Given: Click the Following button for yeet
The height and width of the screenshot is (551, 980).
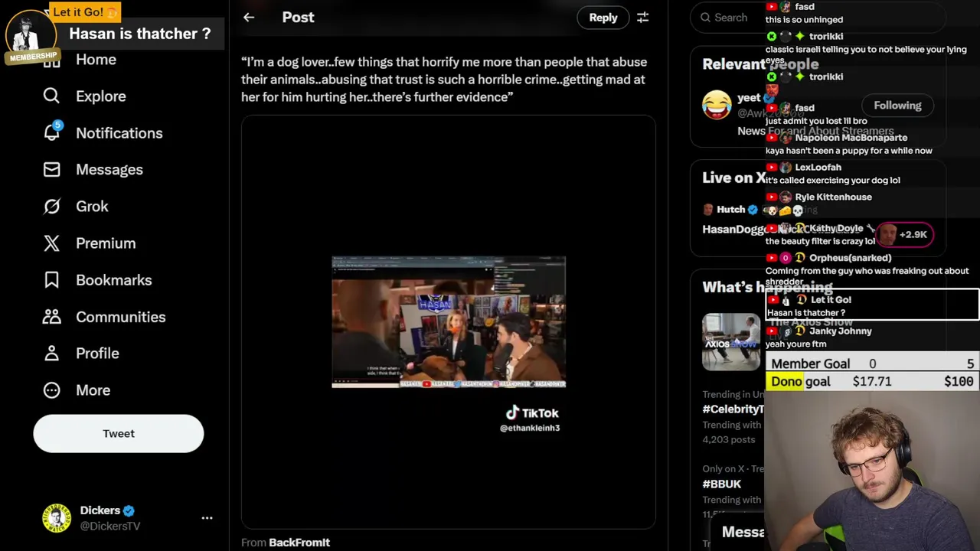Looking at the screenshot, I should 897,105.
